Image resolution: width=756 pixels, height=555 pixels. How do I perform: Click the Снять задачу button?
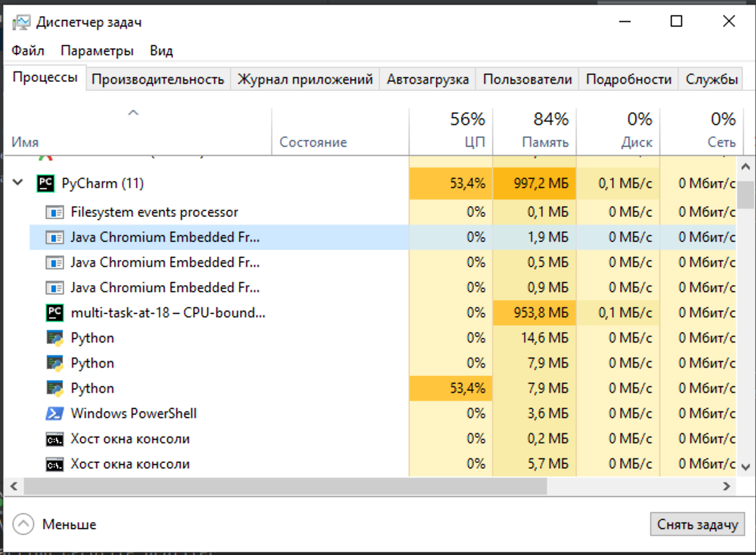click(x=697, y=524)
